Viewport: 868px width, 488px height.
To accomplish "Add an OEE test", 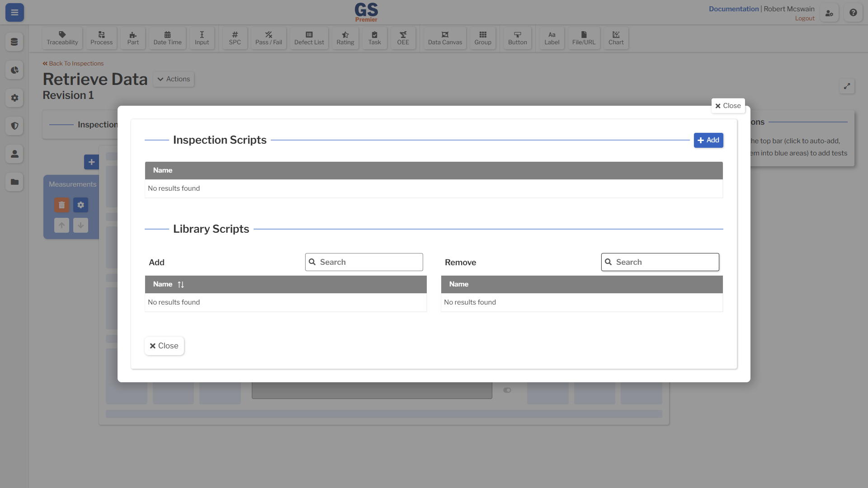I will tap(403, 38).
